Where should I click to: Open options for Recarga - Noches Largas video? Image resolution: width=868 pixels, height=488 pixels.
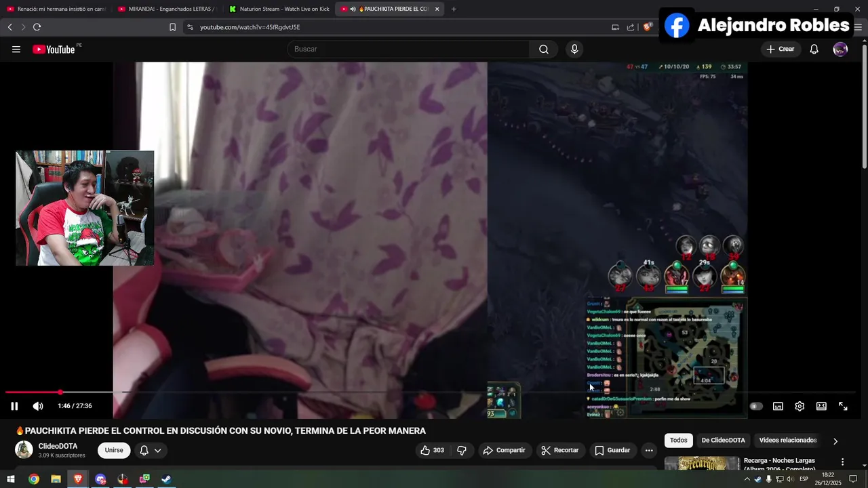point(843,462)
